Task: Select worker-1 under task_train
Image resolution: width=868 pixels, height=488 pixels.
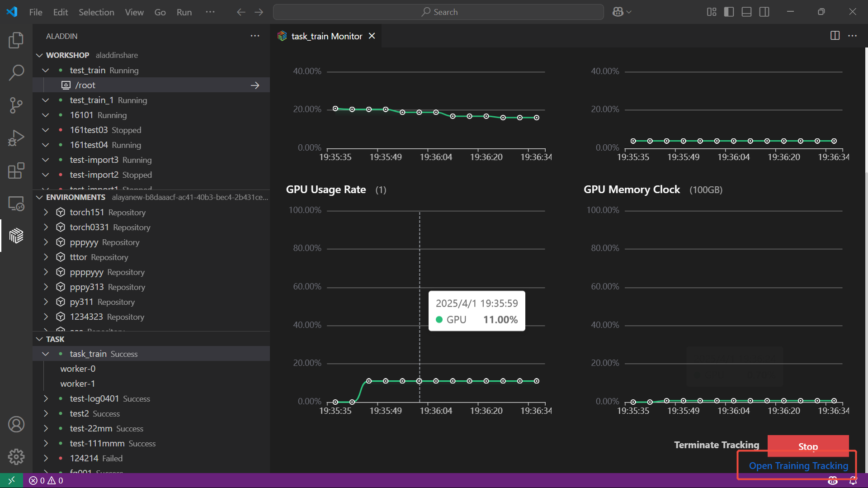Action: [78, 384]
